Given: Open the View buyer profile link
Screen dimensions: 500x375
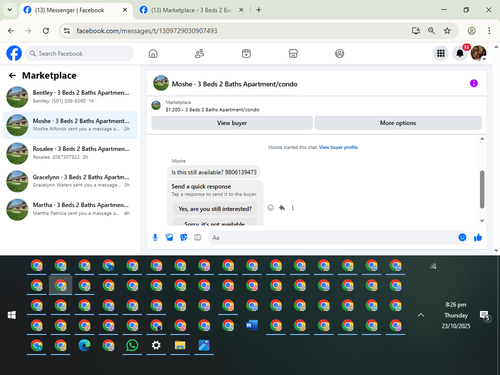Looking at the screenshot, I should click(x=338, y=147).
